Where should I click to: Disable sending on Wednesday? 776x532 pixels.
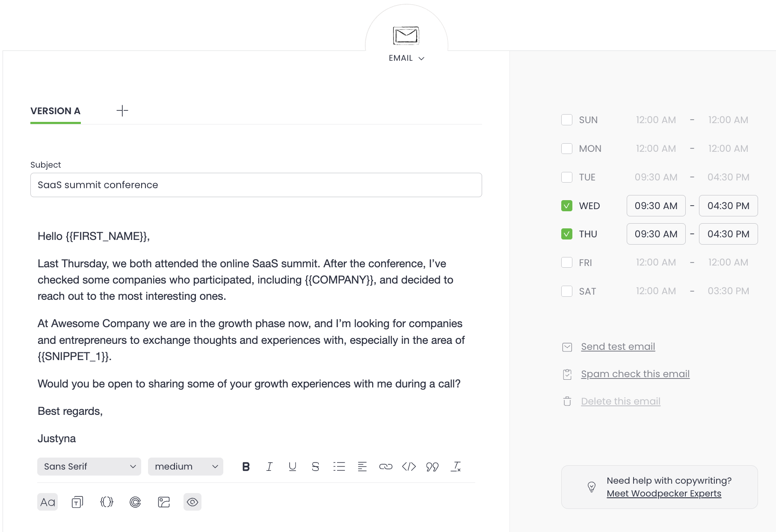(567, 205)
